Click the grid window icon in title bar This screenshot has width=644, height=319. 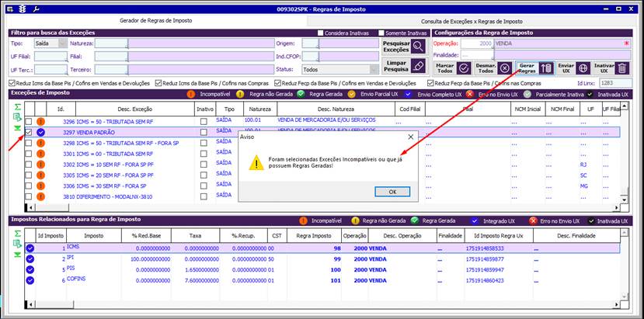pyautogui.click(x=11, y=9)
